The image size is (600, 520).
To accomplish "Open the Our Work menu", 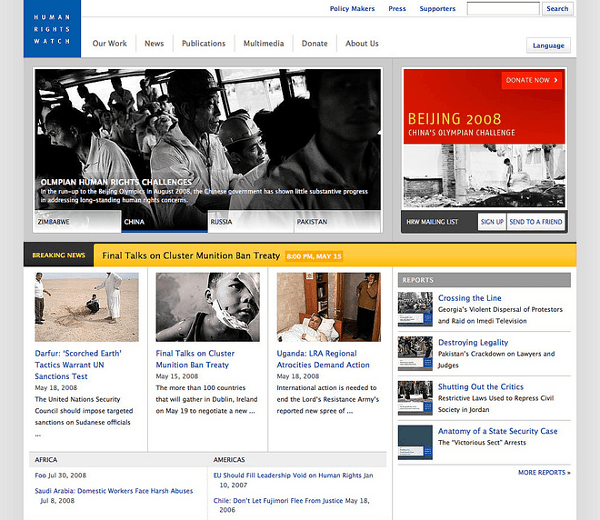I will coord(109,43).
